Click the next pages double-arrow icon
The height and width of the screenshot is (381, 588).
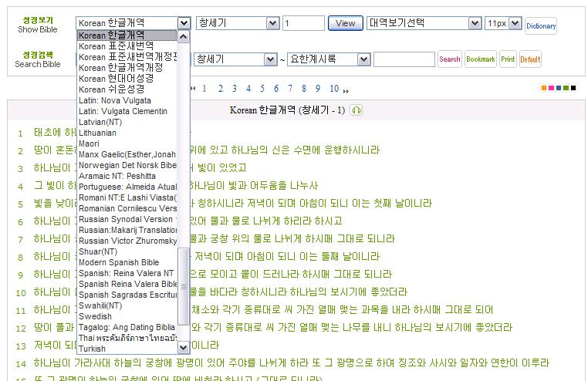click(346, 89)
